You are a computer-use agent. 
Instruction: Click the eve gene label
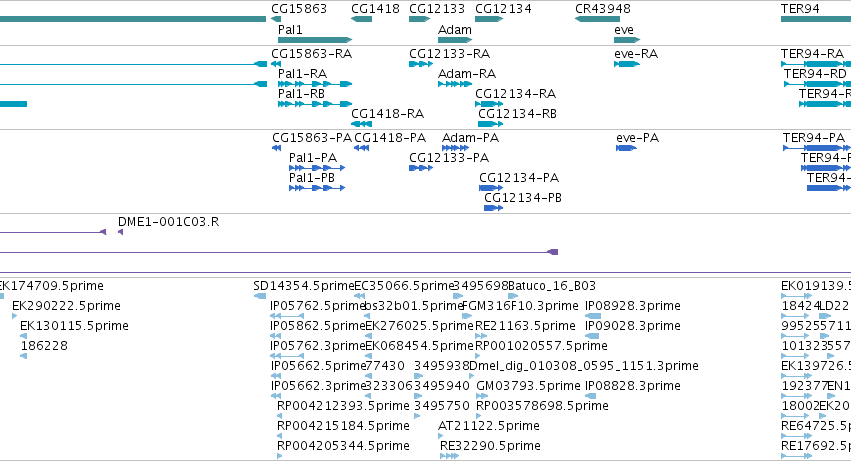click(x=624, y=30)
